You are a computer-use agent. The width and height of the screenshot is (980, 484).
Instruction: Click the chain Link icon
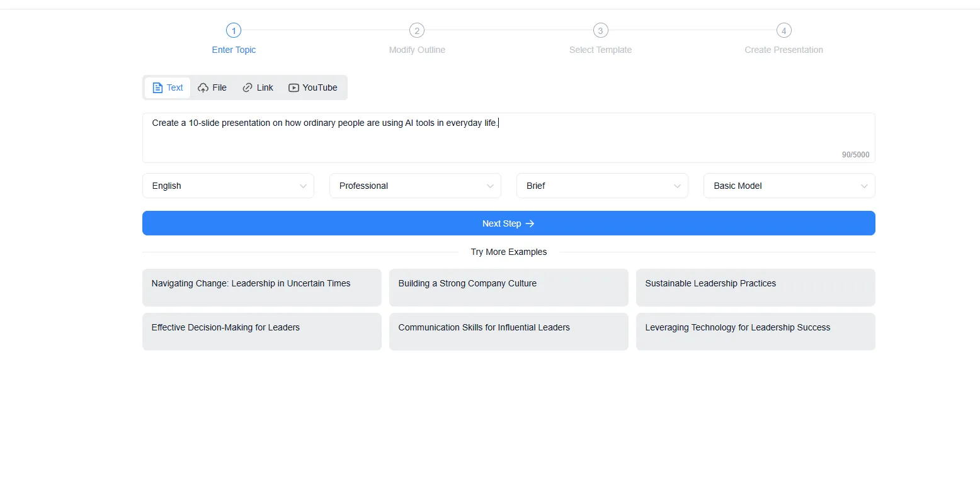coord(248,88)
